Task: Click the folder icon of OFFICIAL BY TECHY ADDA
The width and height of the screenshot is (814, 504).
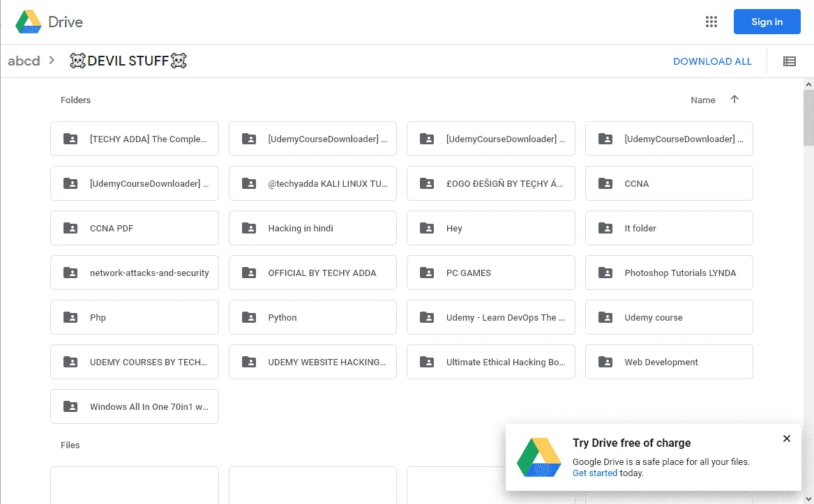Action: pyautogui.click(x=249, y=273)
